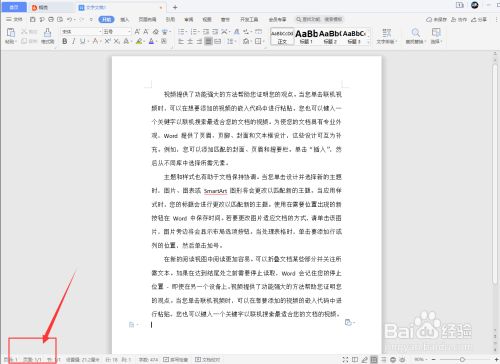Toggle bold formatting
500x364 pixels.
point(65,41)
